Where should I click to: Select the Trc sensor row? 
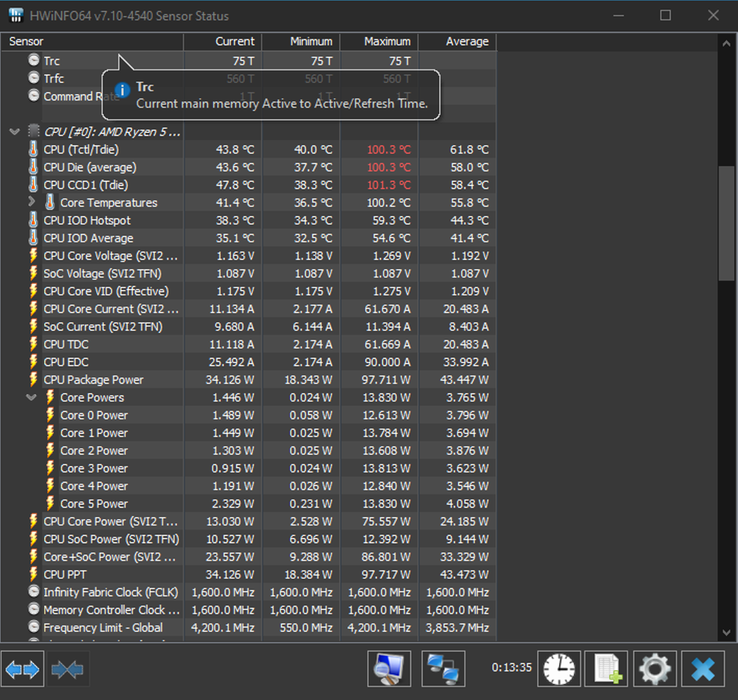[x=248, y=61]
